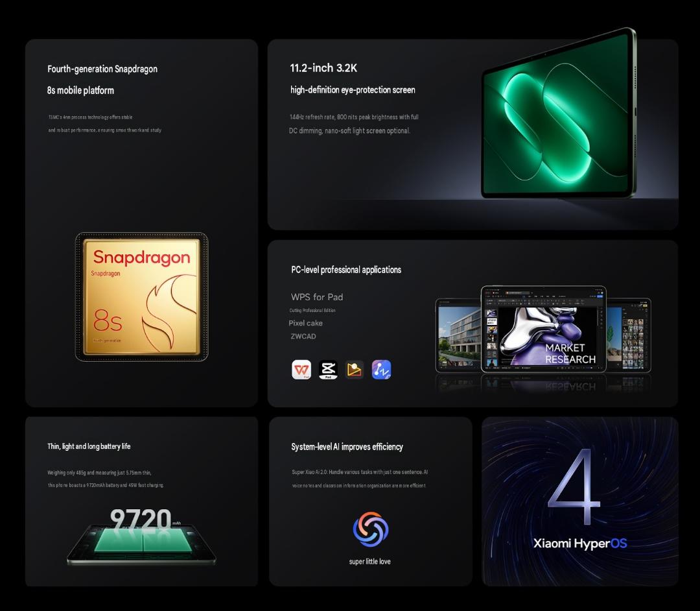
Task: Click the 'Fourth-generation Snapdragon' heading
Action: tap(102, 69)
